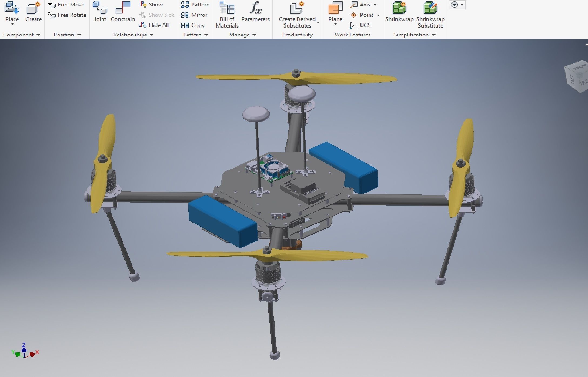Select the Axis work feature

pos(360,5)
